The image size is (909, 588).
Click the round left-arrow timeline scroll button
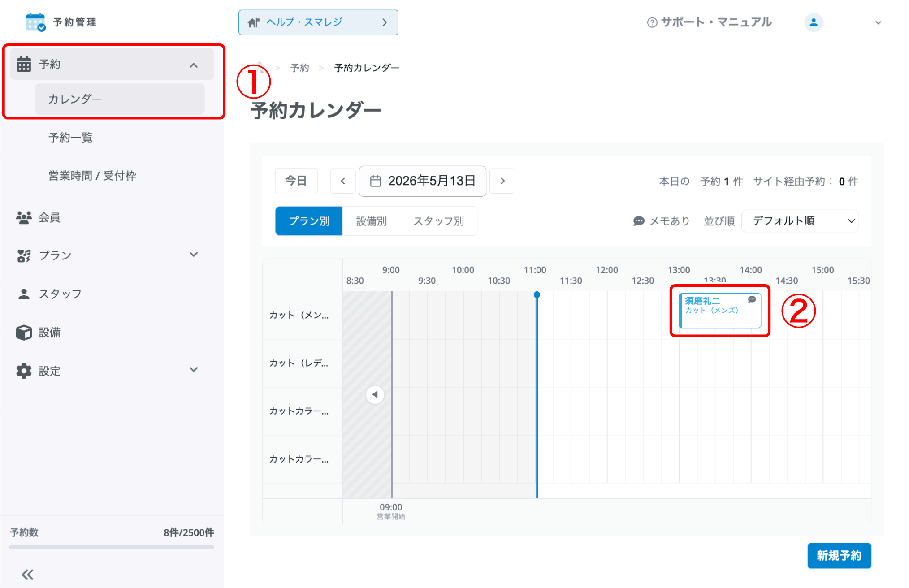[x=375, y=395]
